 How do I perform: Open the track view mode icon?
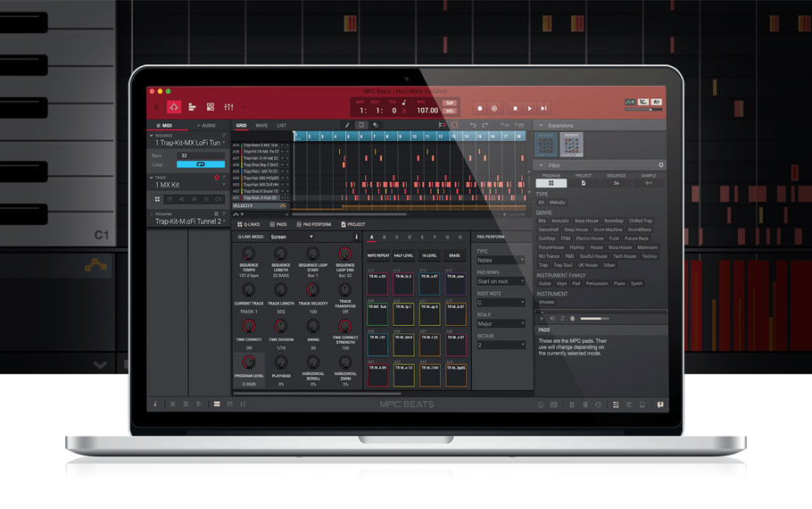[192, 107]
